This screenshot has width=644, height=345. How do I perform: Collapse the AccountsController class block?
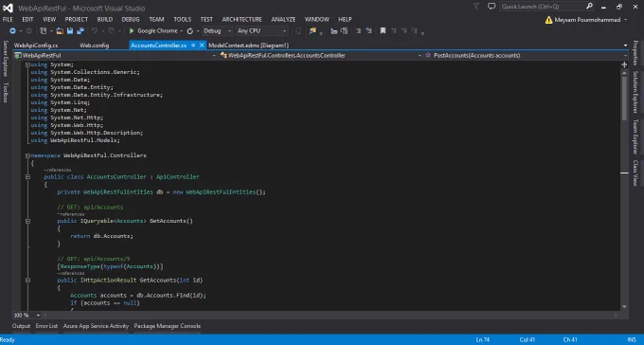(x=27, y=177)
